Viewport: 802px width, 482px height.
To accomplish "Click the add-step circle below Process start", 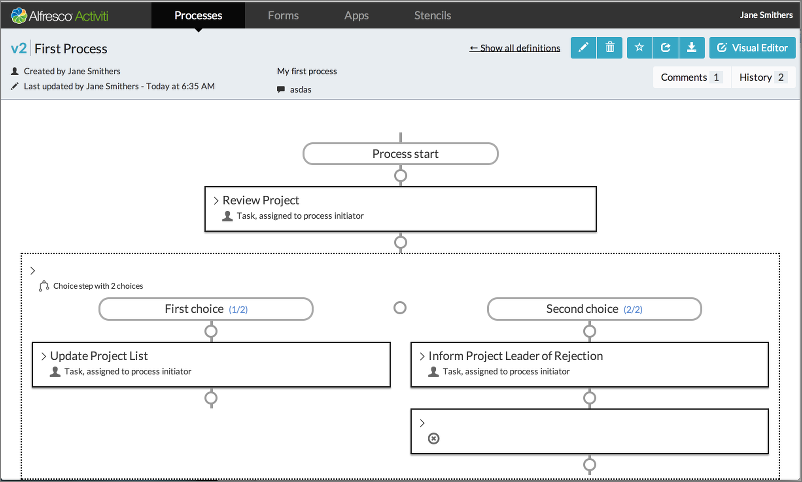I will pos(401,176).
